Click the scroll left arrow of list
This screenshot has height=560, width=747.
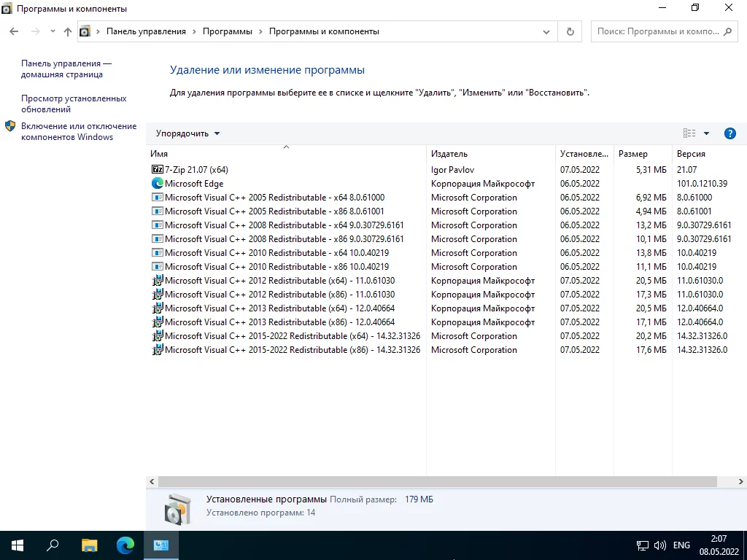(x=152, y=481)
